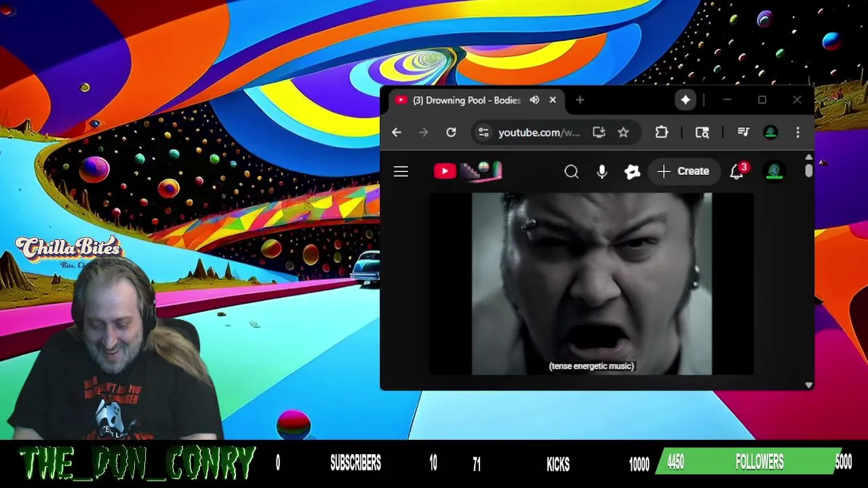Image resolution: width=868 pixels, height=488 pixels.
Task: Click the page scrollbar up arrow
Action: click(809, 157)
